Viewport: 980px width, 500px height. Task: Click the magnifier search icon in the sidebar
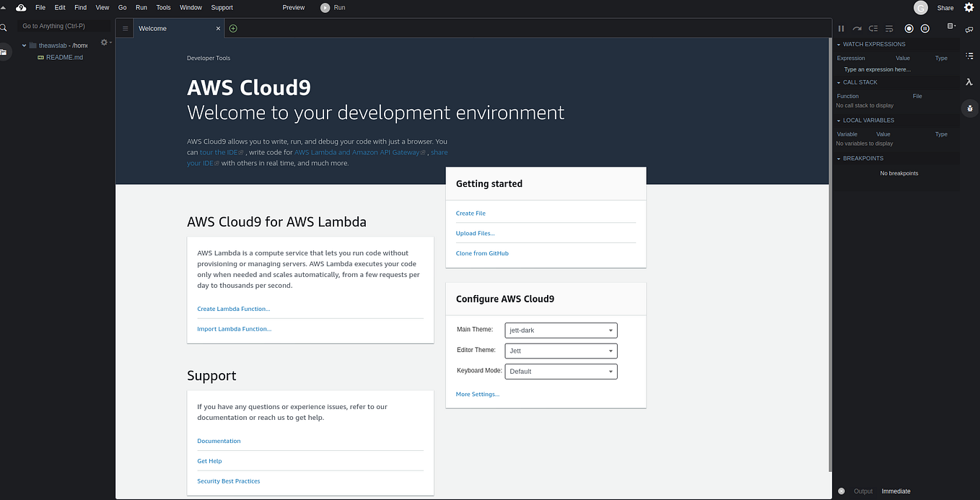coord(4,26)
